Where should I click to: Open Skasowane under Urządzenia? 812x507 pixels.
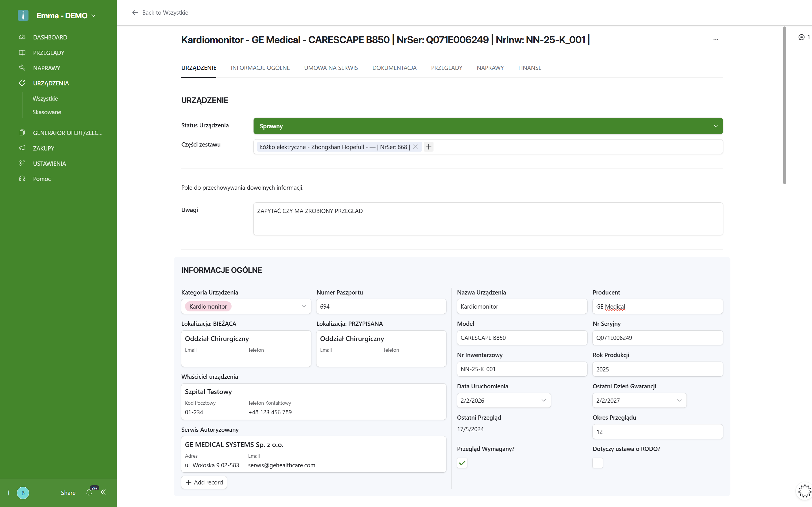click(47, 112)
